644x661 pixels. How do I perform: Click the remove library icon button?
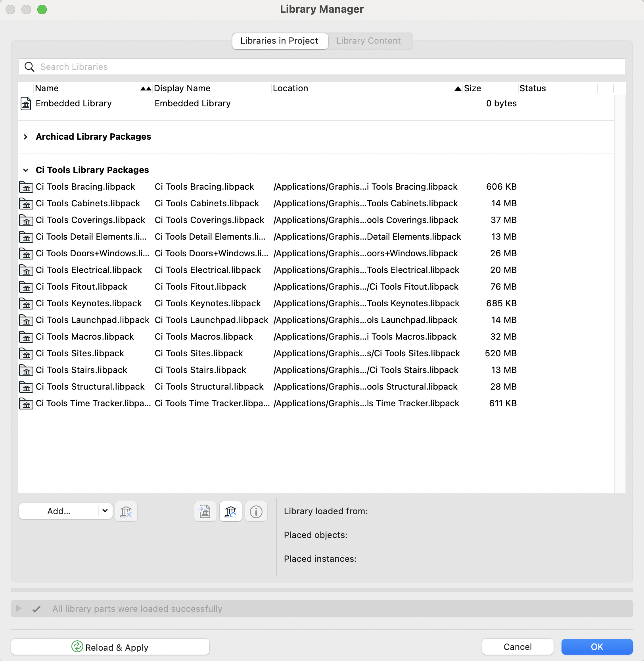[126, 511]
